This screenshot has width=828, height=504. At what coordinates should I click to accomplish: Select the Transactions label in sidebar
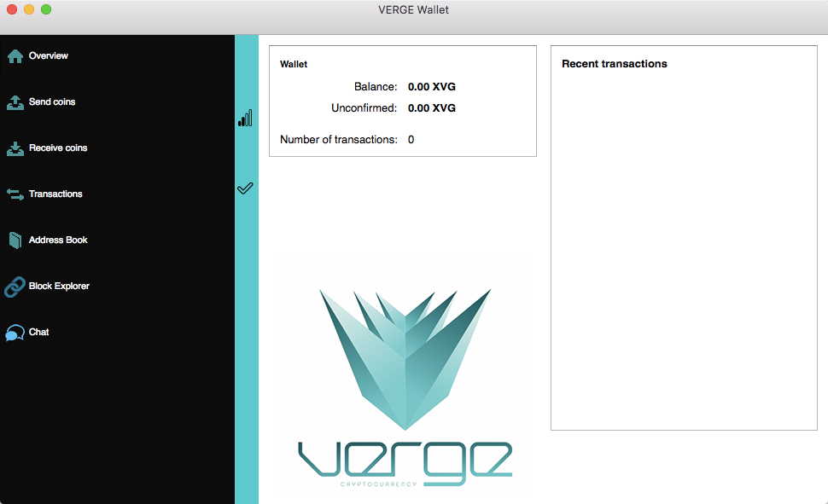coord(55,194)
